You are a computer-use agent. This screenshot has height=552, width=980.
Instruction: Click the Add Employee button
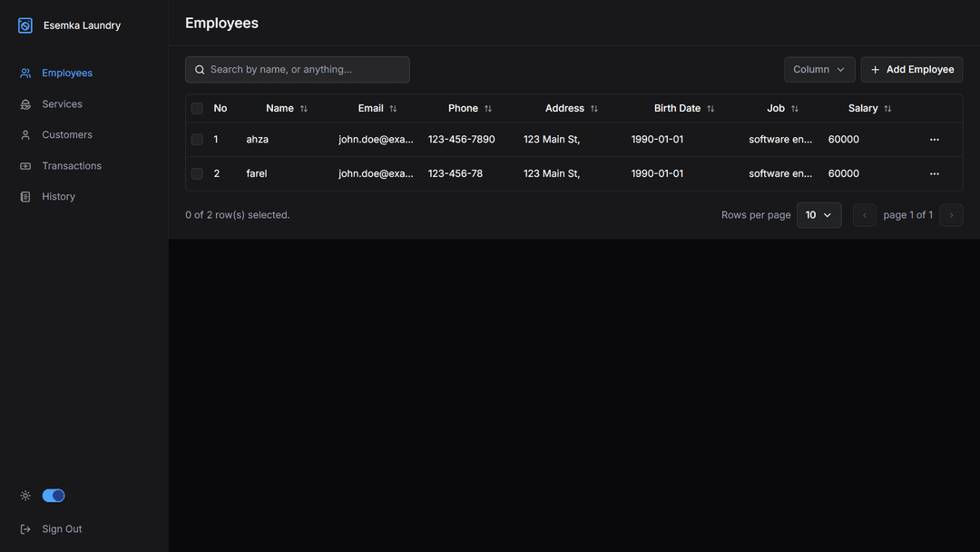(911, 70)
